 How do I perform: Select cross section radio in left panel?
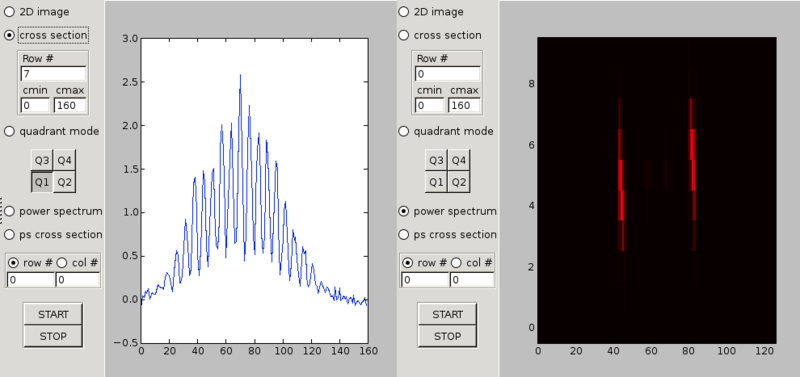point(9,35)
